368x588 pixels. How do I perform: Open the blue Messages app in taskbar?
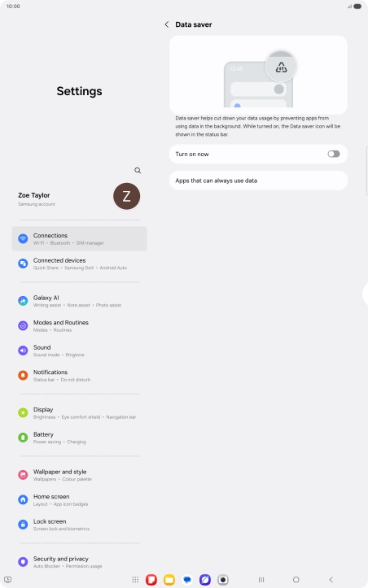pos(187,580)
